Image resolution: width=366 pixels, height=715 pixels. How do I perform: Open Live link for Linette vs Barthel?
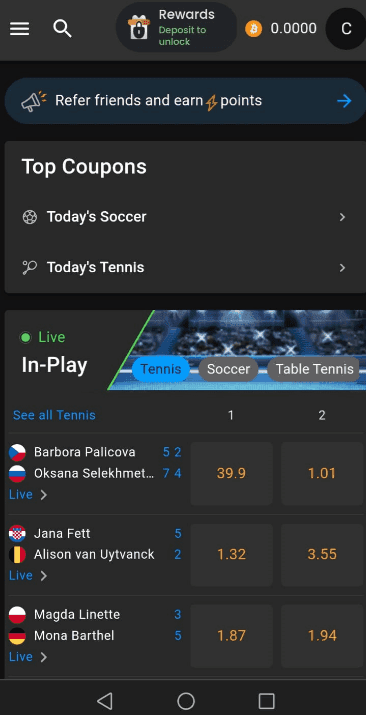coord(28,657)
